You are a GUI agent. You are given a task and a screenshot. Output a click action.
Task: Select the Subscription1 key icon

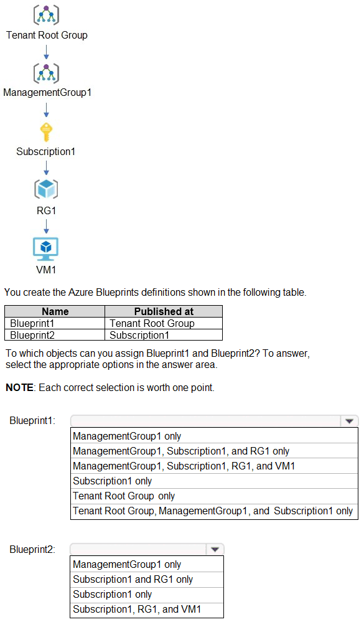(x=46, y=132)
